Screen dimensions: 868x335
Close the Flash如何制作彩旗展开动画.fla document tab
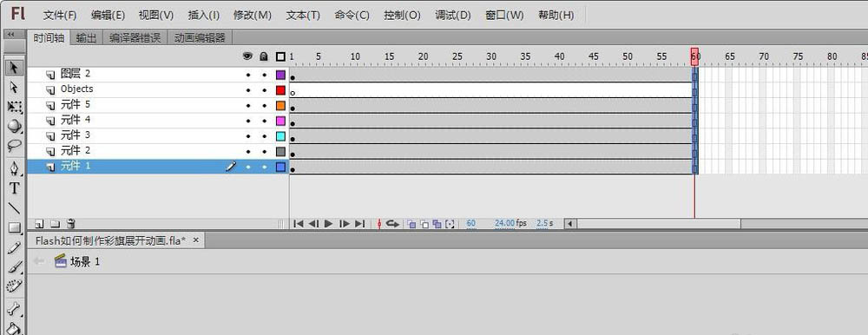tap(195, 240)
